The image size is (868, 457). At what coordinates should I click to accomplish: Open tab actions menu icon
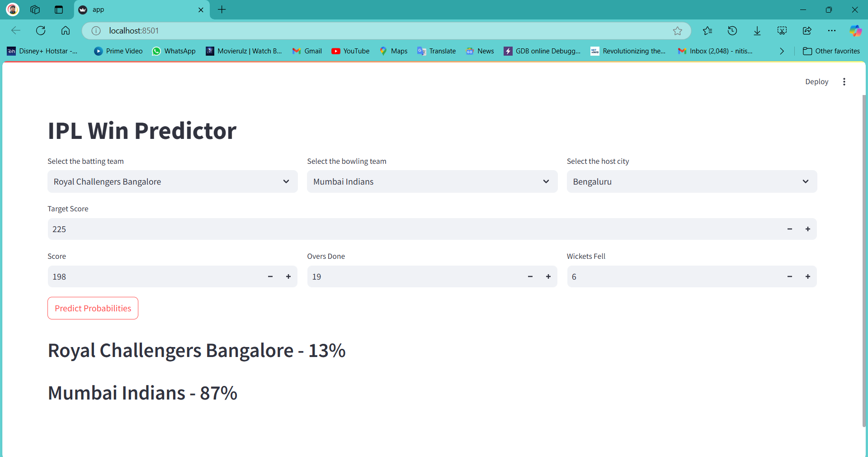point(59,10)
